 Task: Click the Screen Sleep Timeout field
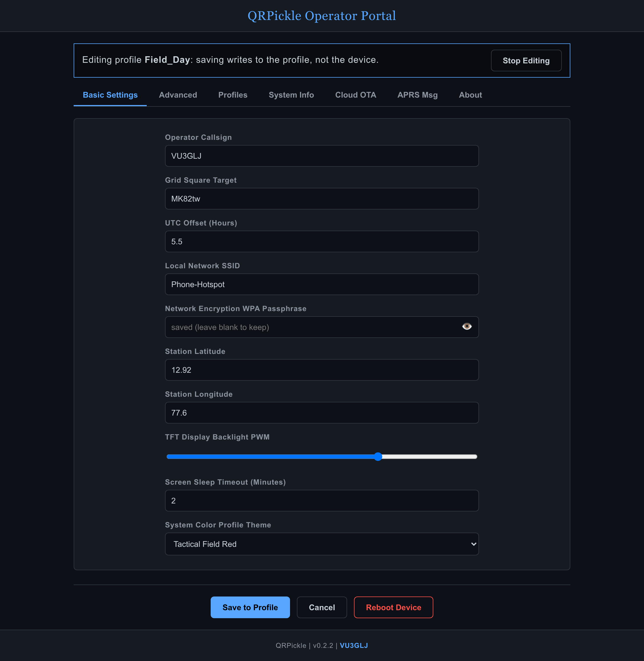[x=322, y=500]
